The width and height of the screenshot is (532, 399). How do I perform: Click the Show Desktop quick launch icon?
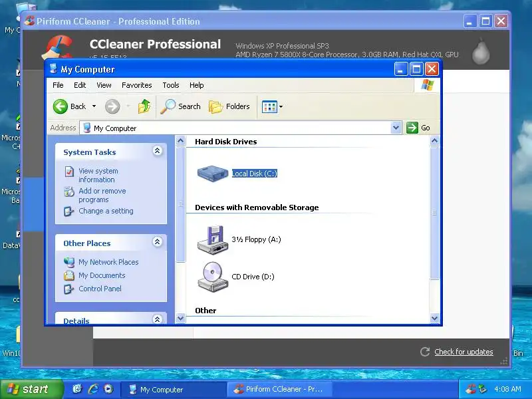[77, 389]
